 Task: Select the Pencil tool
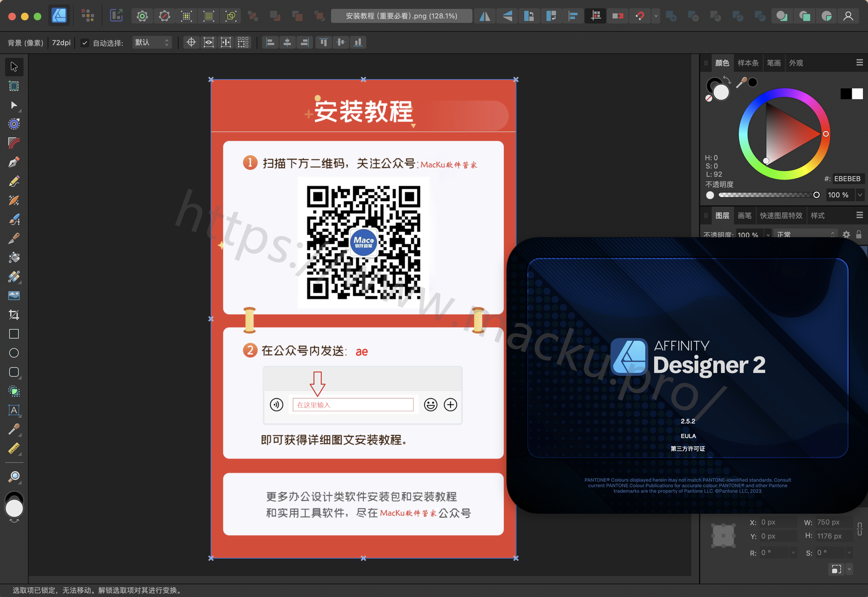pos(14,182)
